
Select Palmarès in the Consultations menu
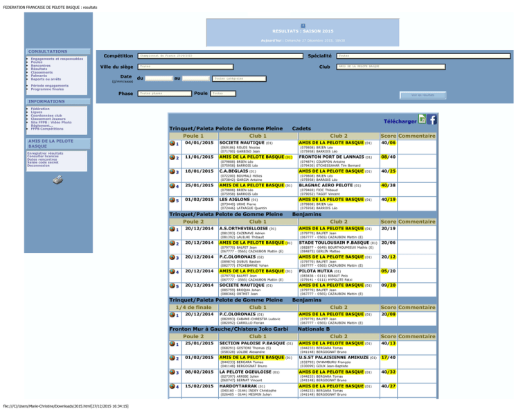pos(39,76)
